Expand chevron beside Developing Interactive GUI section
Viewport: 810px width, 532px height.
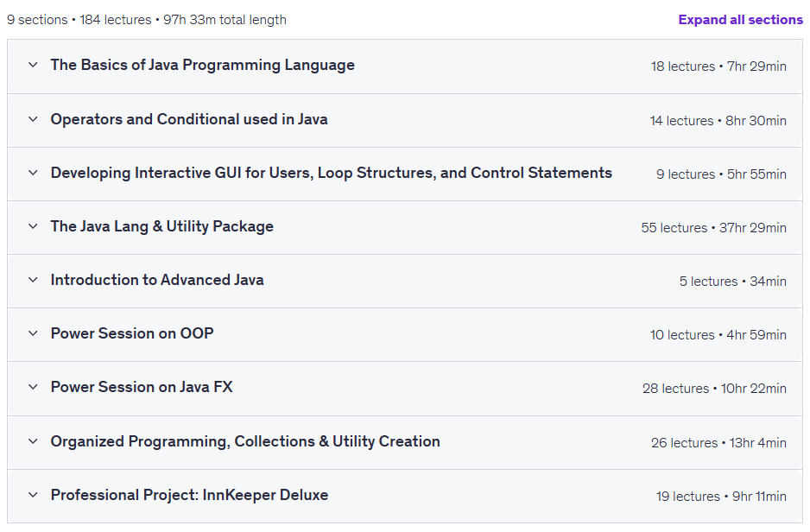33,173
